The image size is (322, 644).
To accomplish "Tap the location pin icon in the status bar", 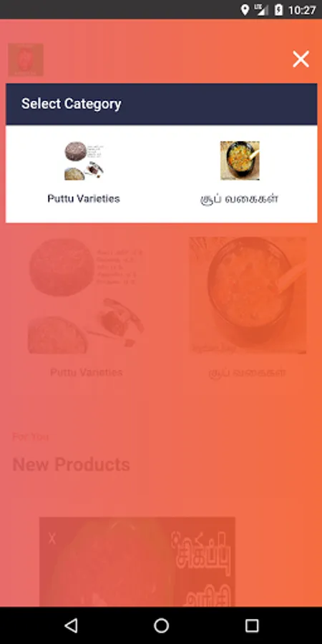I will point(245,10).
